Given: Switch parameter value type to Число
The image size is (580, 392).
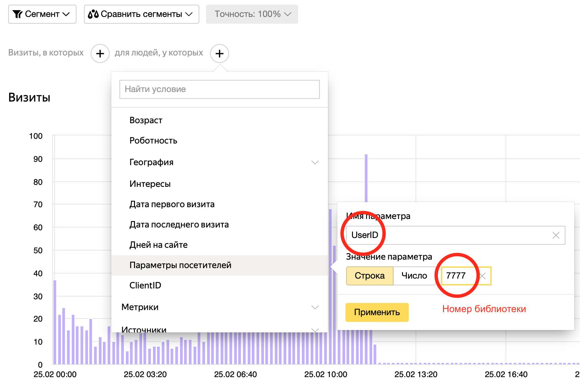Looking at the screenshot, I should (414, 276).
